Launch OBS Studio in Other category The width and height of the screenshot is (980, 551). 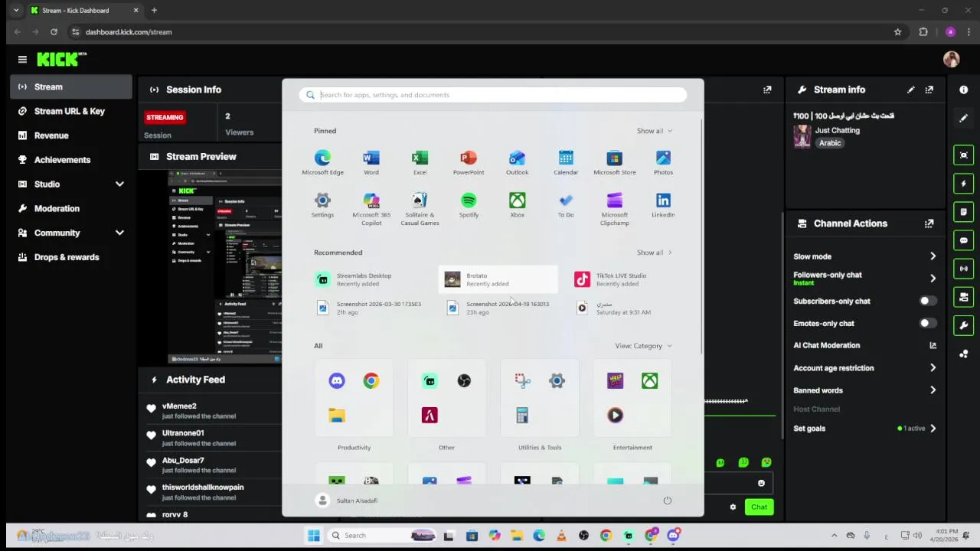click(464, 380)
